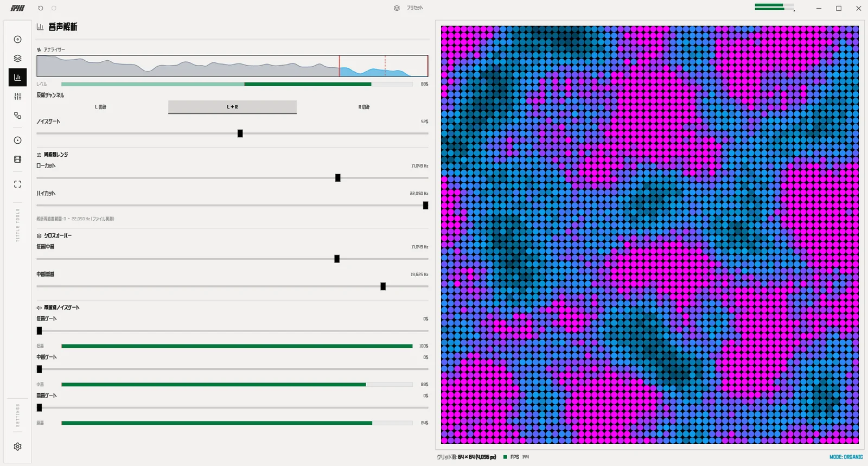Select the L のみ channel option
868x466 pixels.
pos(101,107)
